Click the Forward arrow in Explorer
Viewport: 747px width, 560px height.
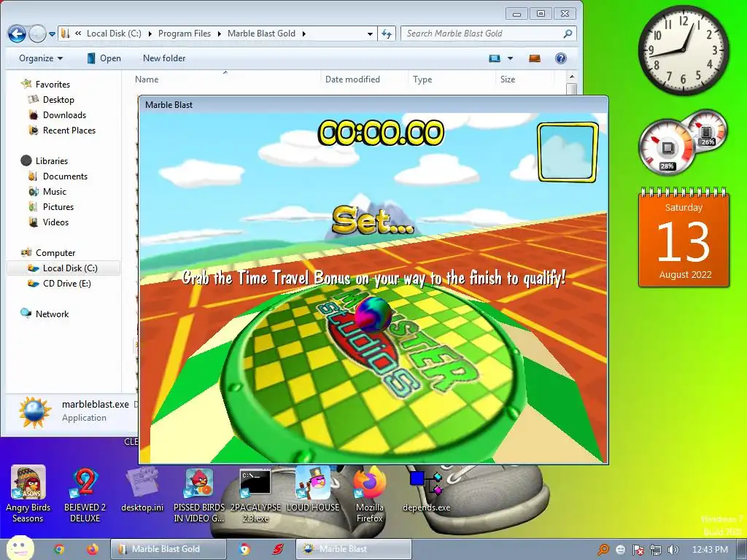click(37, 34)
